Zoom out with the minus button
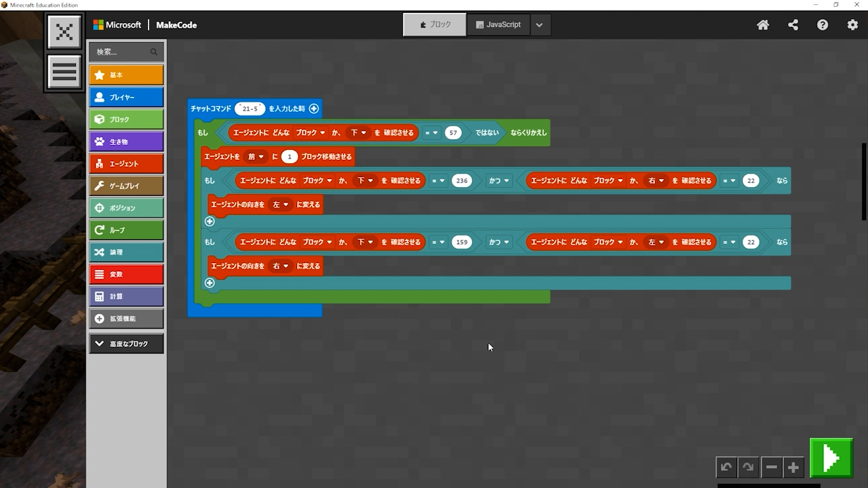Viewport: 868px width, 488px height. tap(771, 467)
